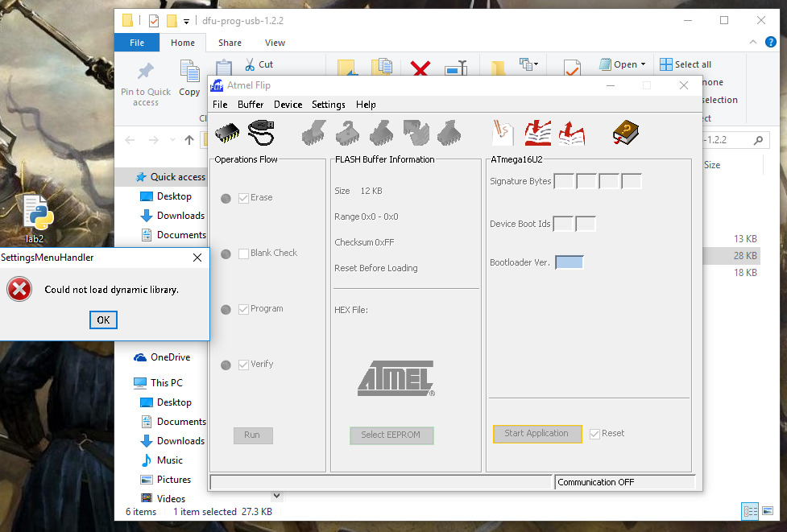Click the Verify Target Device toolbar icon
787x532 pixels.
[416, 133]
